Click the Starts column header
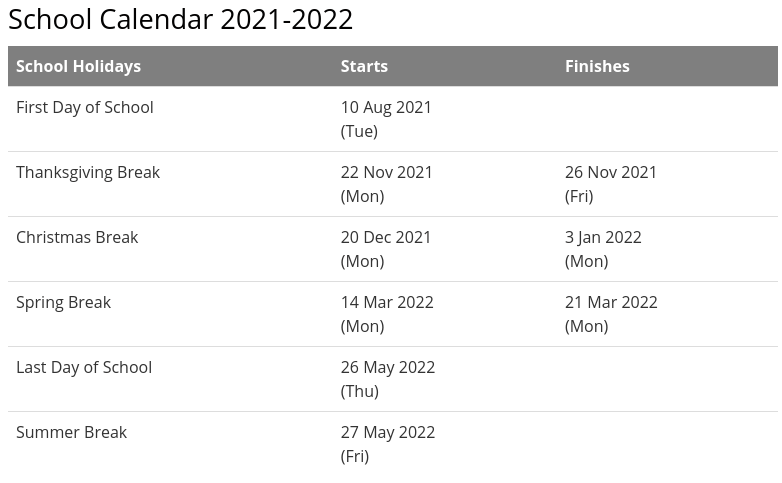782x483 pixels. [x=364, y=66]
